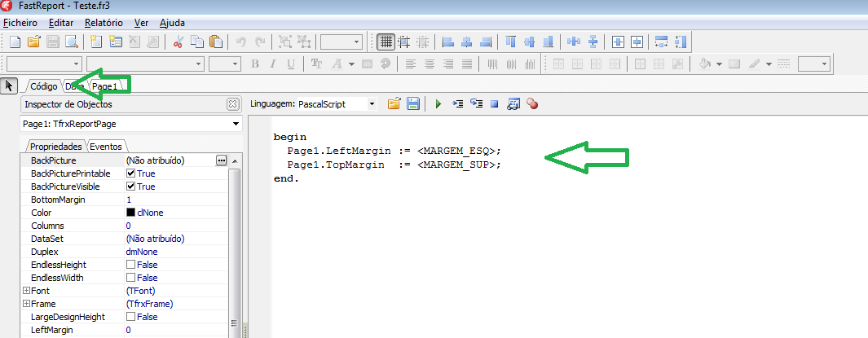This screenshot has width=868, height=338.
Task: Open the font size dropdown
Action: (236, 64)
